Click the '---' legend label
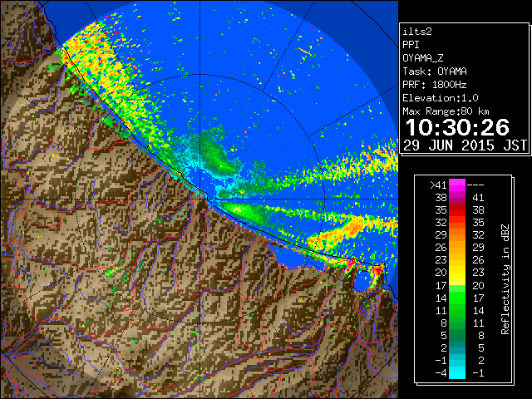532x399 pixels. click(475, 185)
